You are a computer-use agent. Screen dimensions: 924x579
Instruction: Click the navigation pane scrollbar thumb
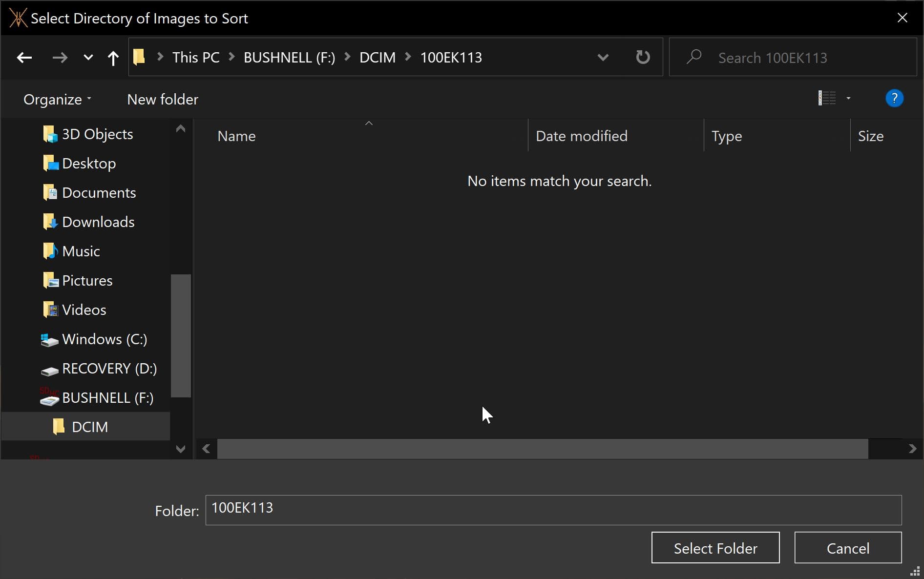181,336
